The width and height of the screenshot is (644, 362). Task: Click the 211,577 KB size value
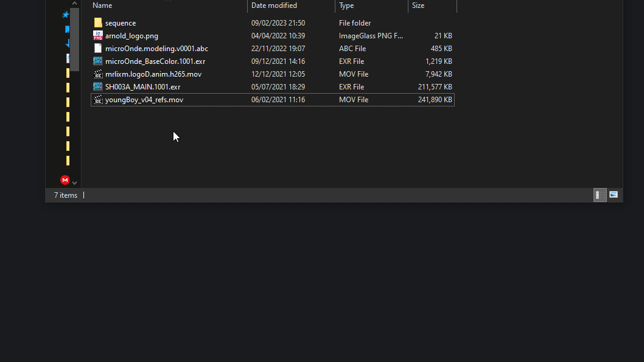pyautogui.click(x=435, y=86)
